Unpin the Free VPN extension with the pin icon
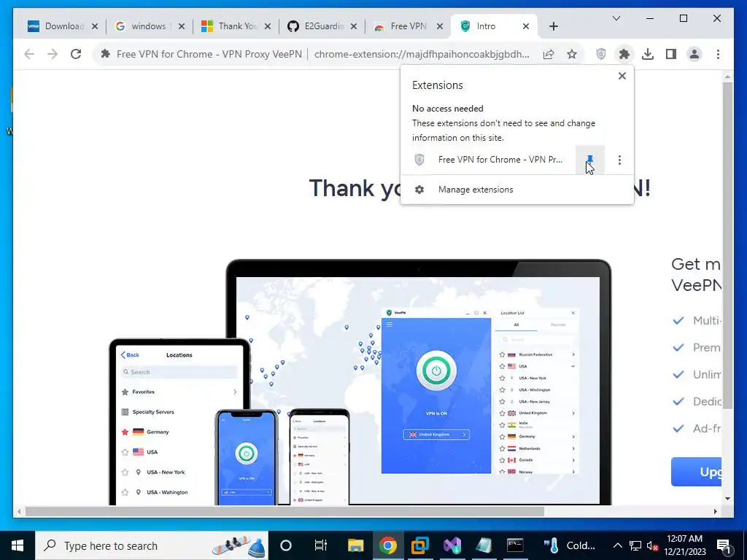 click(x=589, y=160)
